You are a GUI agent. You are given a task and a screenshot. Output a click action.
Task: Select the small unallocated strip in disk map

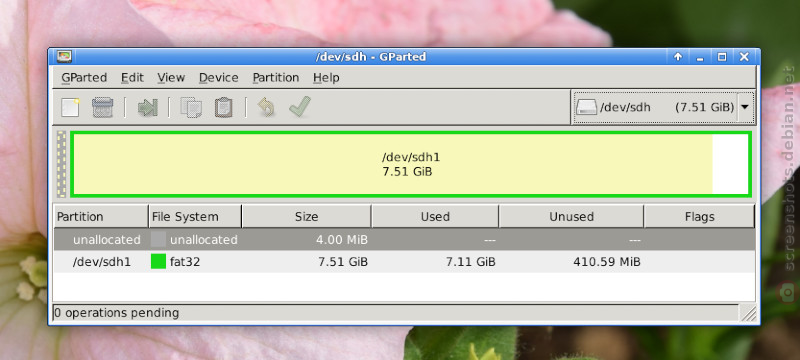pyautogui.click(x=61, y=164)
